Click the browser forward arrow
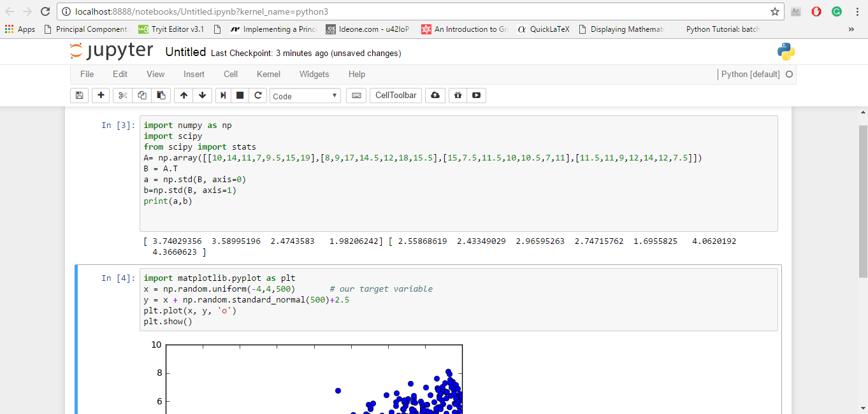The height and width of the screenshot is (414, 868). click(27, 11)
